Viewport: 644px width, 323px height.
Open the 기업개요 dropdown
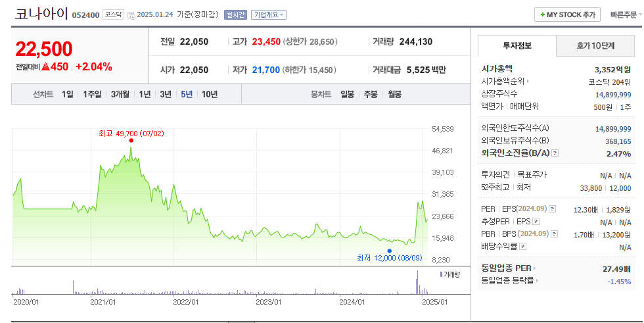pos(269,14)
